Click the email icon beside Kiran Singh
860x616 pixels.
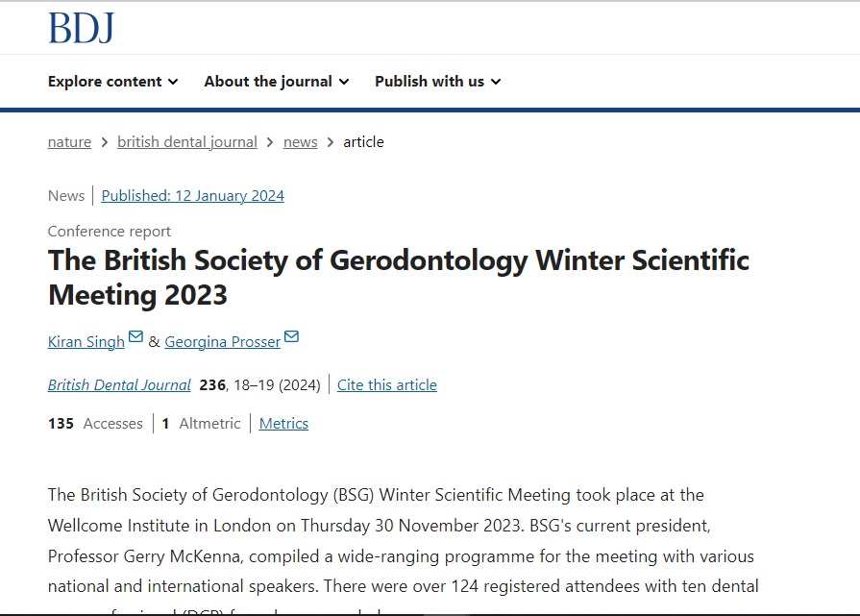coord(135,336)
